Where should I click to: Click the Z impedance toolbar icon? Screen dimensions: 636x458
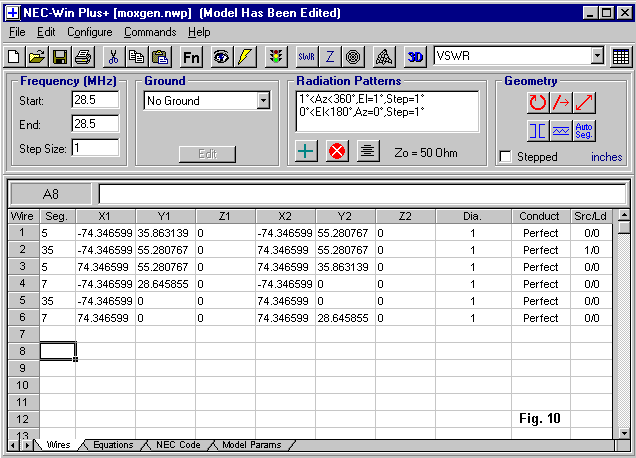[x=330, y=57]
